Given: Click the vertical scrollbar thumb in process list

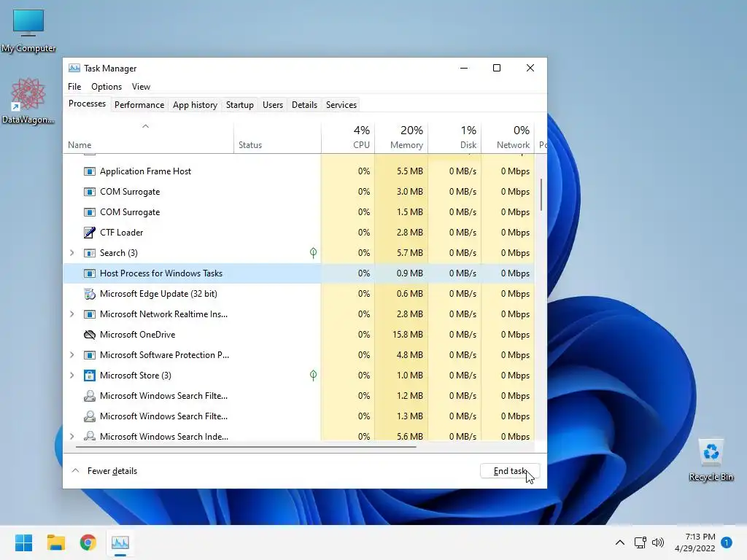Looking at the screenshot, I should click(x=542, y=194).
